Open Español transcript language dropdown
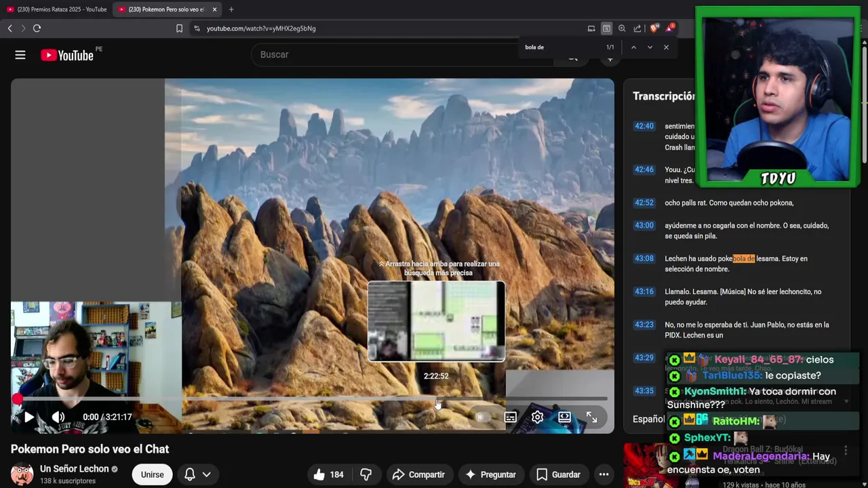Viewport: 868px width, 488px height. tap(649, 419)
